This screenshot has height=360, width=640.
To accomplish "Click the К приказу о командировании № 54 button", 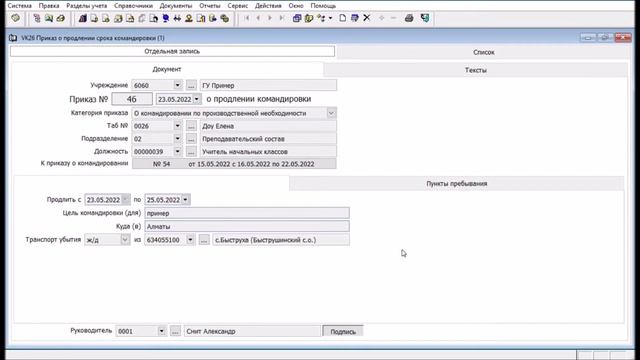I will click(x=234, y=164).
